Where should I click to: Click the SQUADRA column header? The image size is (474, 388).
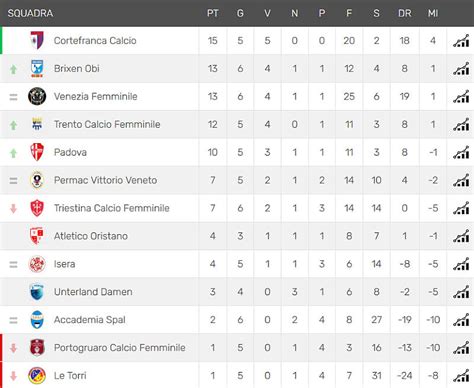(x=30, y=13)
